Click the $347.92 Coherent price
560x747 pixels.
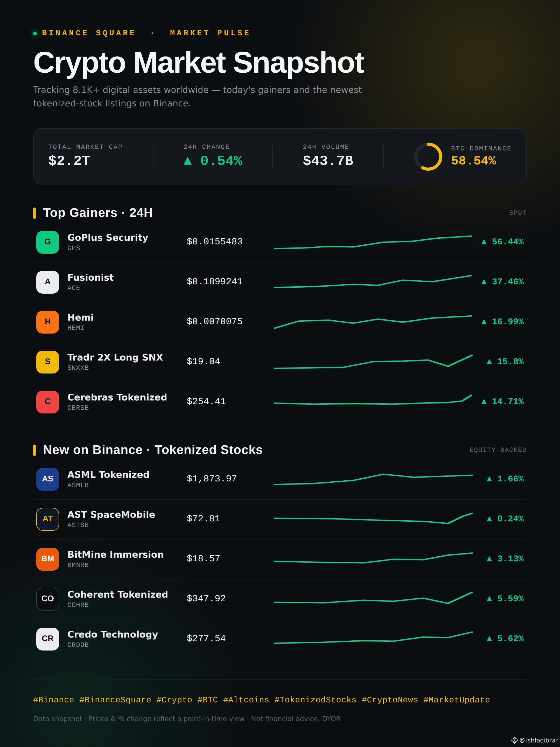click(x=206, y=599)
